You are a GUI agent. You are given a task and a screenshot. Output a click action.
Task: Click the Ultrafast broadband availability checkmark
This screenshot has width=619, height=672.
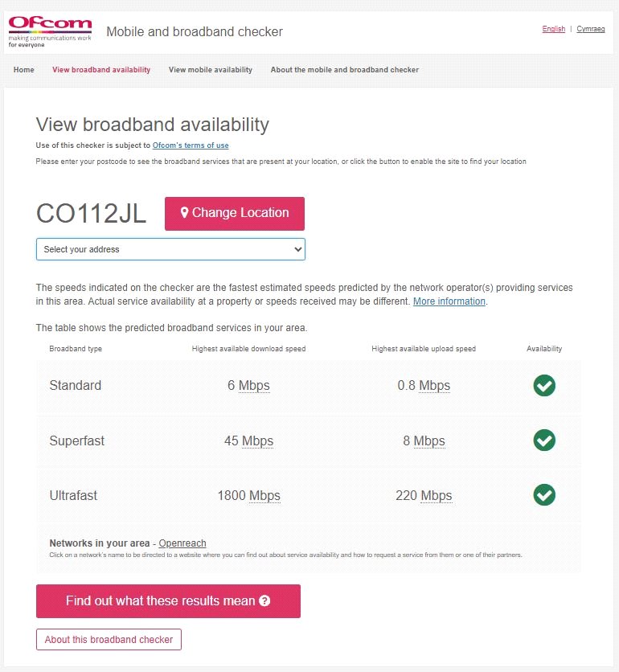544,494
